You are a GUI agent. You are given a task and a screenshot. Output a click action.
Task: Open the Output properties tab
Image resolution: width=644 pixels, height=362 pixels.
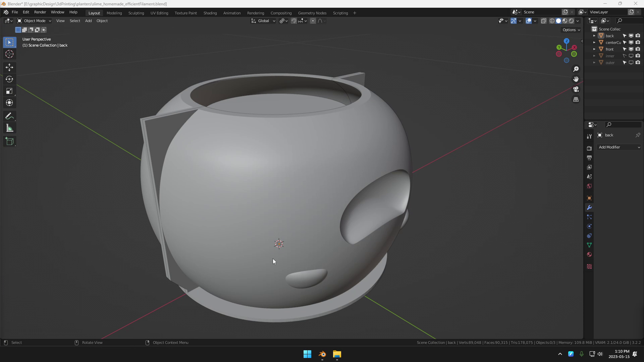(x=589, y=158)
